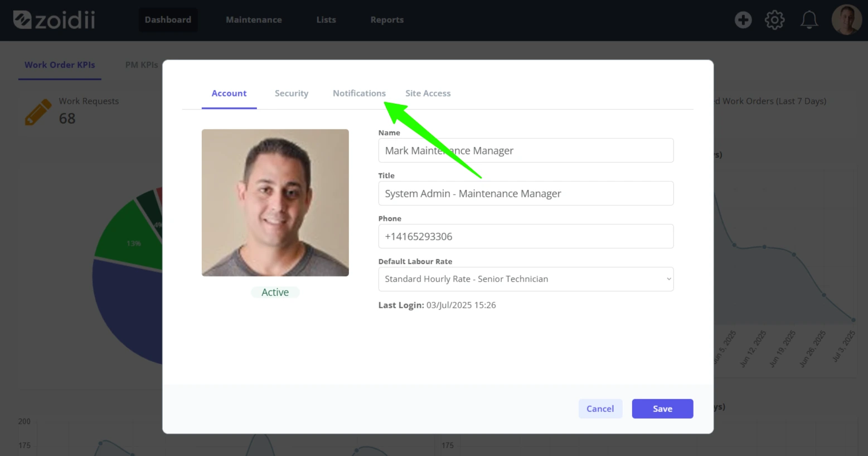Switch to the Security tab

(x=292, y=94)
